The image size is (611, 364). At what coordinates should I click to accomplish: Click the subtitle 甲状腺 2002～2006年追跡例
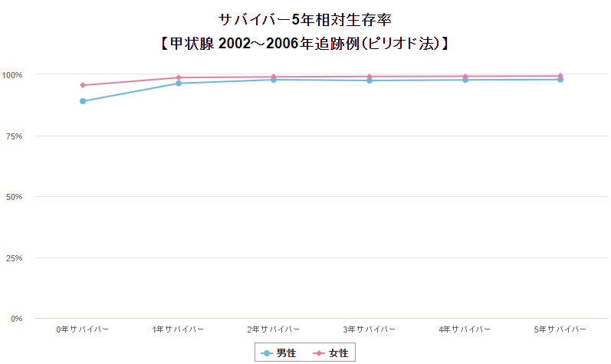click(x=305, y=43)
